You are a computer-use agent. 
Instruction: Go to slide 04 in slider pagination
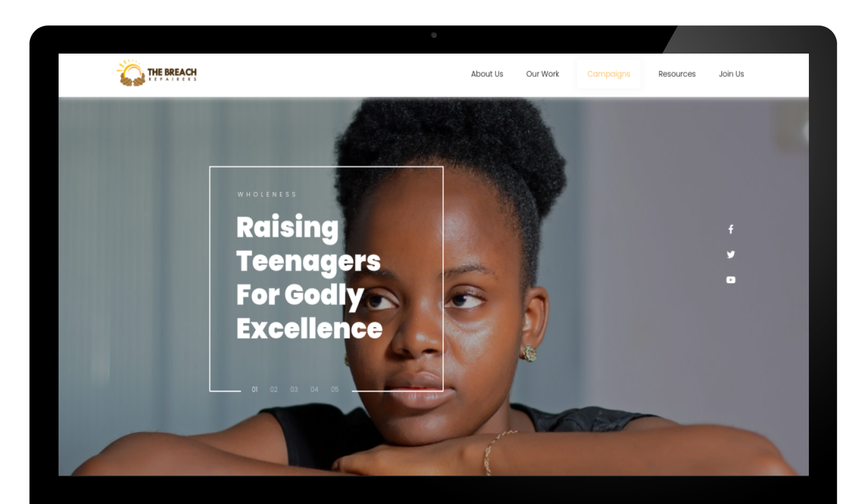(314, 389)
